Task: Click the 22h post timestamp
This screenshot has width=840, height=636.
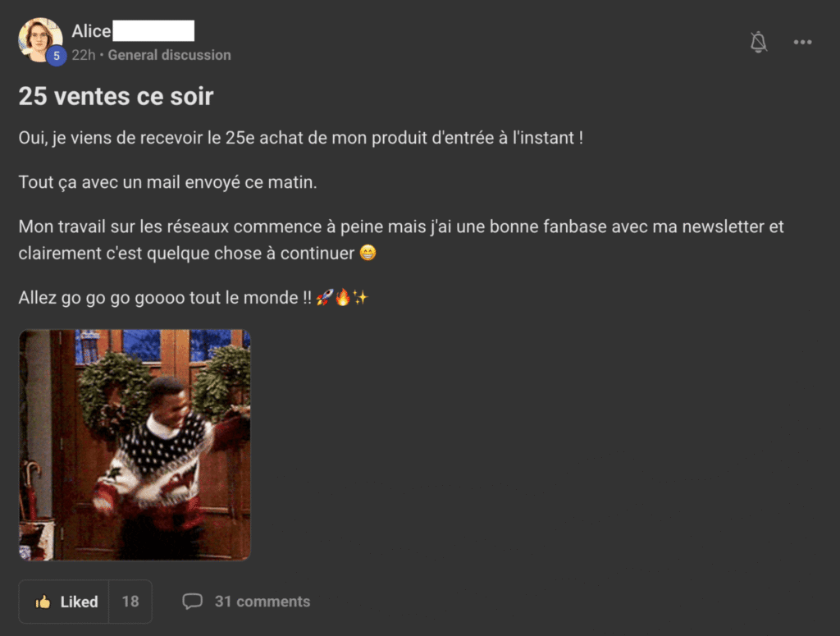Action: point(84,55)
